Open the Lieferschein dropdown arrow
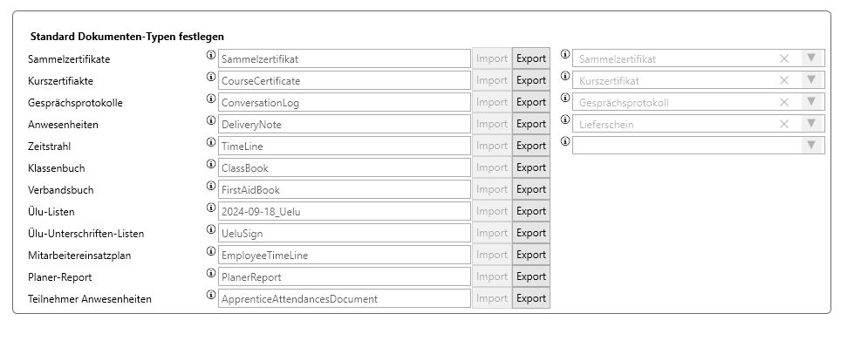Image resolution: width=868 pixels, height=341 pixels. (812, 124)
